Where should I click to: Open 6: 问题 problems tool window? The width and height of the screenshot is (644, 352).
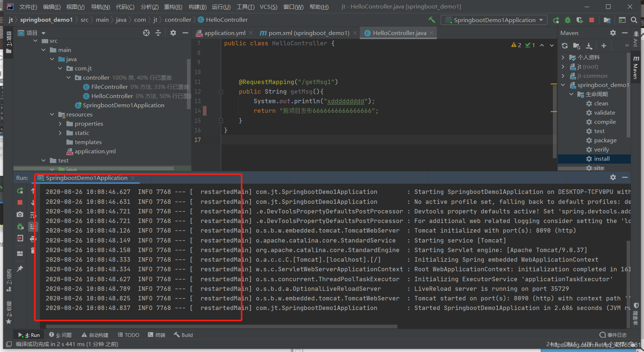(x=60, y=335)
